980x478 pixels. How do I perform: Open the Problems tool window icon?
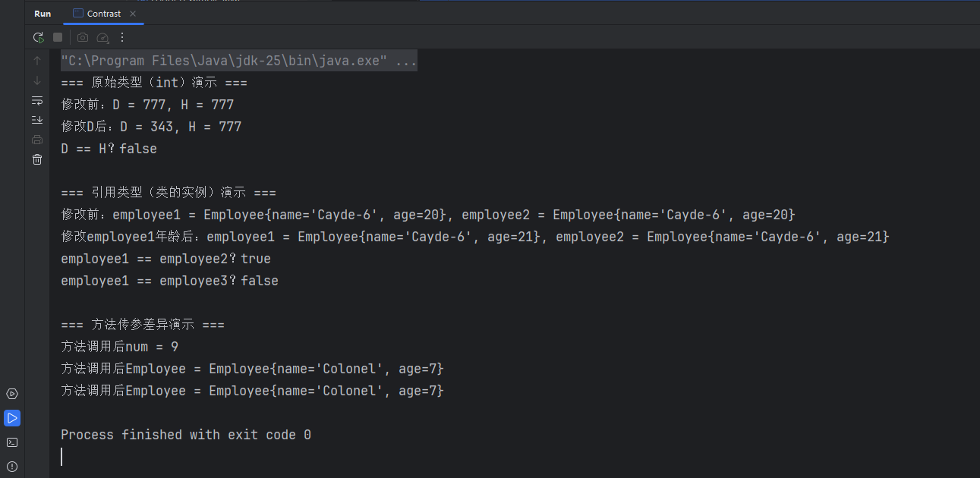point(12,467)
